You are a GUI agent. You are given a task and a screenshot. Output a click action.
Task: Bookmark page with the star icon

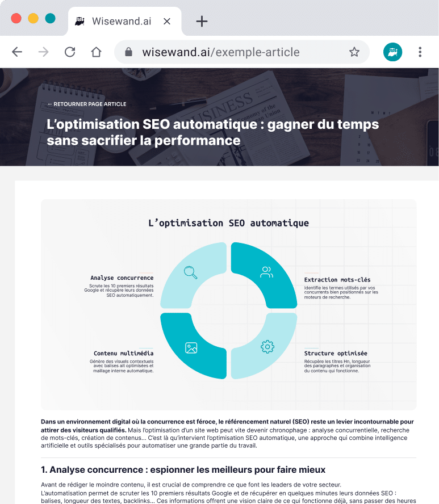click(x=354, y=52)
